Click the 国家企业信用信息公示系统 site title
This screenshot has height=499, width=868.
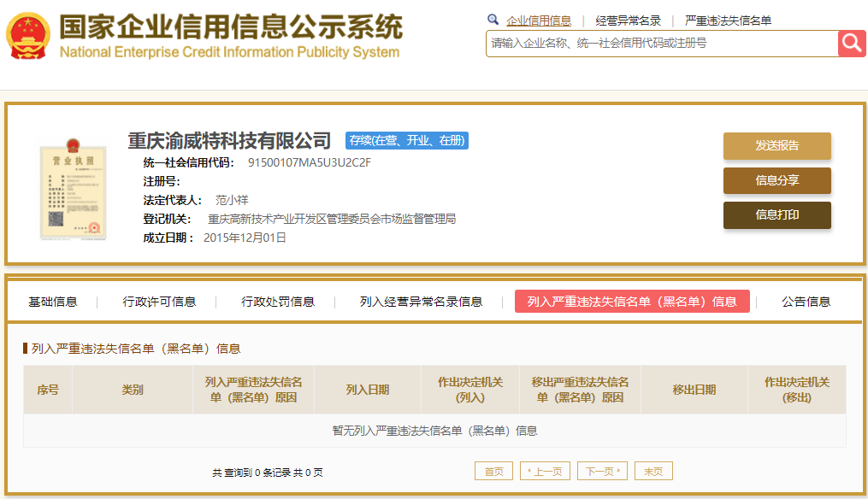(x=231, y=27)
